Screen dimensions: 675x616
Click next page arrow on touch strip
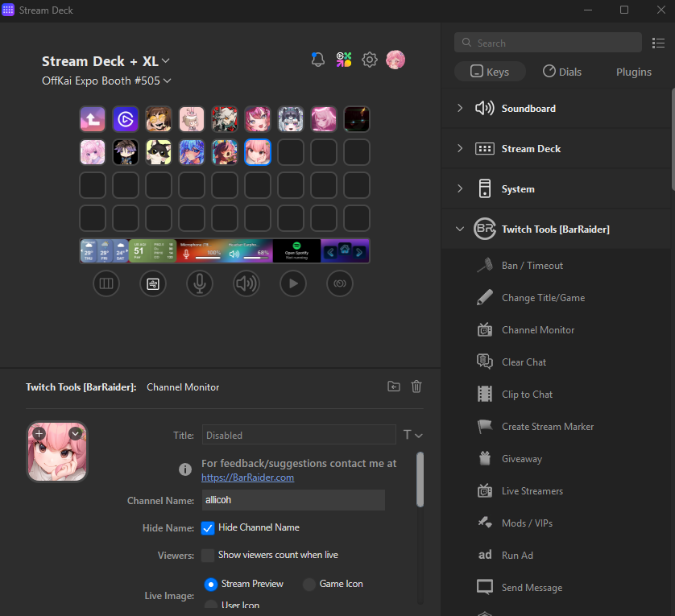359,253
